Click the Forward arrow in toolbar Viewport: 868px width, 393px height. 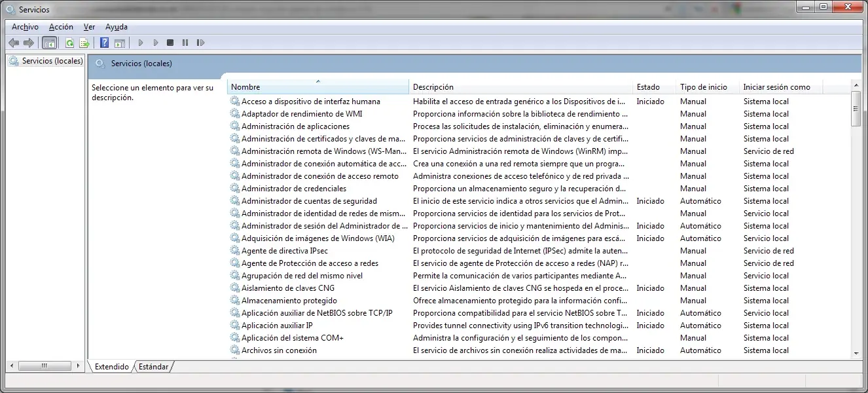coord(28,43)
